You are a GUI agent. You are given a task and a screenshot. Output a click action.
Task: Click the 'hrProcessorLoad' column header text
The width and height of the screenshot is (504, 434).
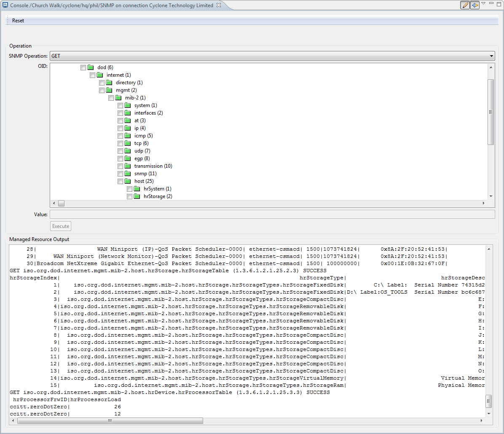[x=96, y=399]
